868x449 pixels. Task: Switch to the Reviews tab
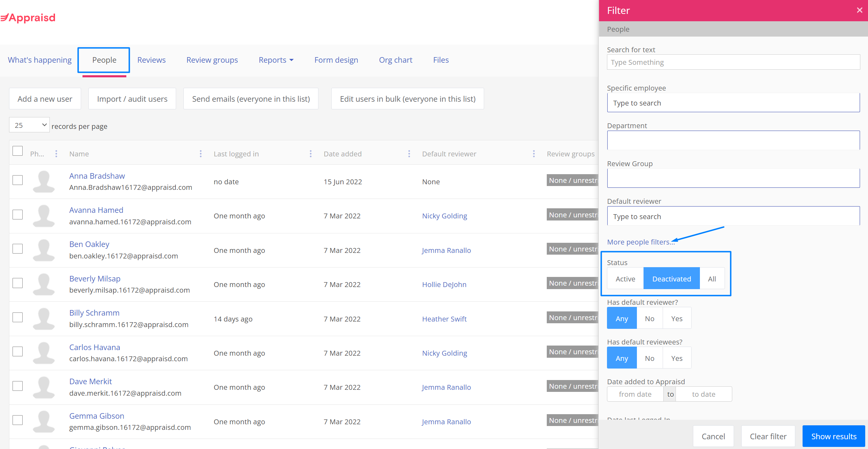click(x=151, y=60)
